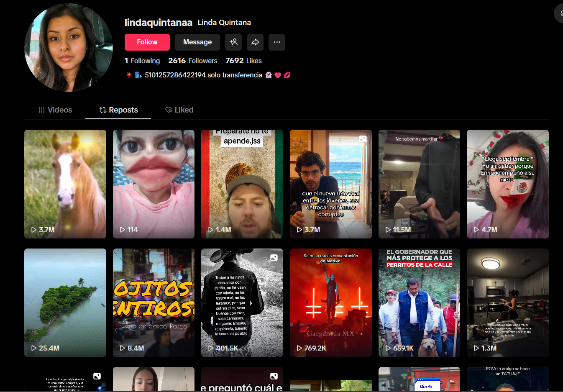
Task: Open the 1 Following count
Action: 142,61
